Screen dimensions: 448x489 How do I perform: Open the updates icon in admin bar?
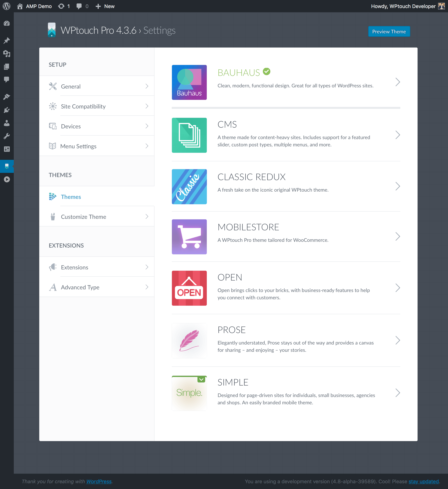point(61,6)
